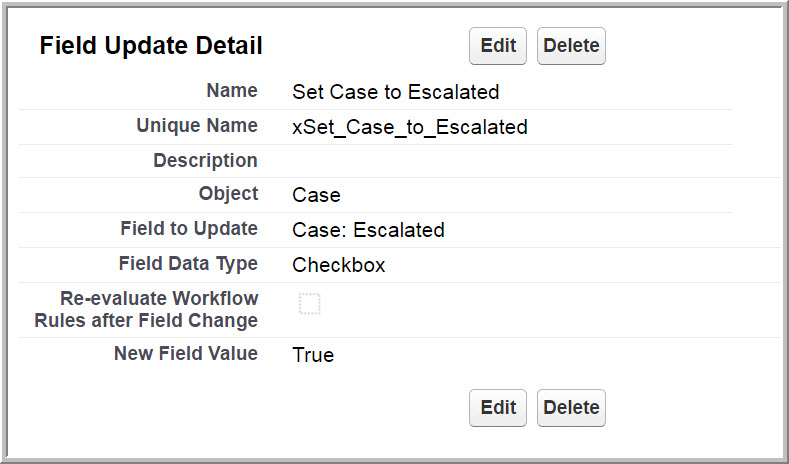This screenshot has width=789, height=464.
Task: Click the top Delete button
Action: pos(571,46)
